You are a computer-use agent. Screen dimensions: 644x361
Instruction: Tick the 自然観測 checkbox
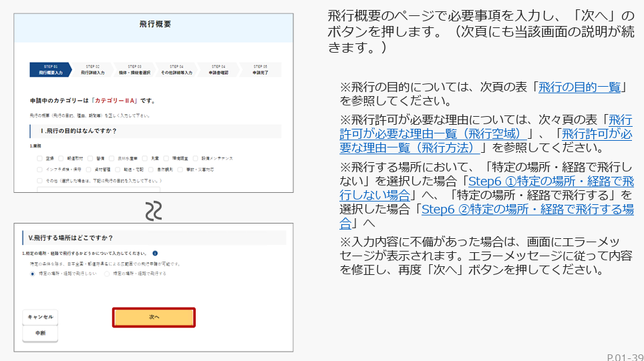[x=151, y=169]
